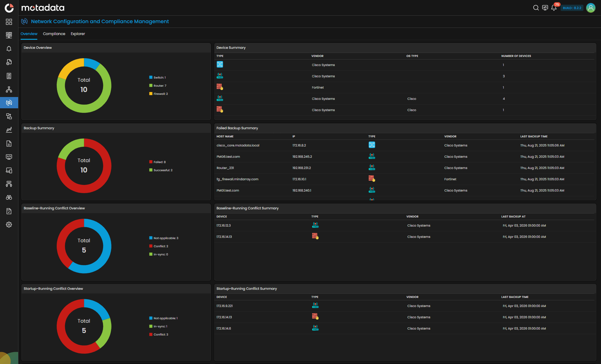Click the Switch: 1 legend in Device Overview
The height and width of the screenshot is (364, 601).
(158, 77)
